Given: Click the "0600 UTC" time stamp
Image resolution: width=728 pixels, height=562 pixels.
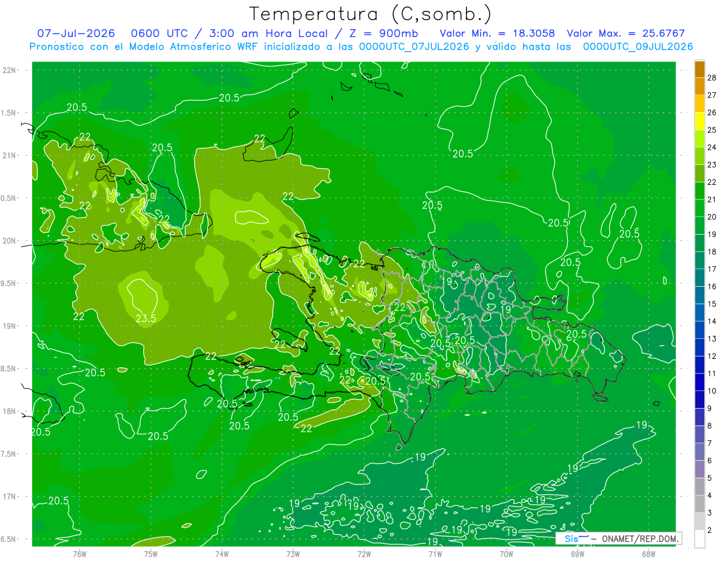Looking at the screenshot, I should [x=160, y=33].
